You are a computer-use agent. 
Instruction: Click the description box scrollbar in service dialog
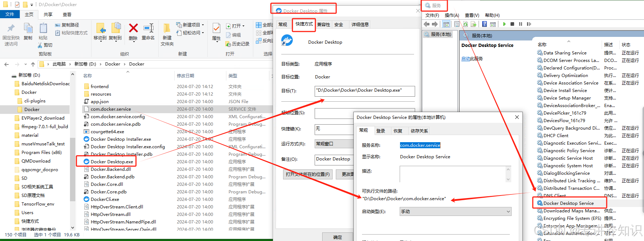(508, 174)
